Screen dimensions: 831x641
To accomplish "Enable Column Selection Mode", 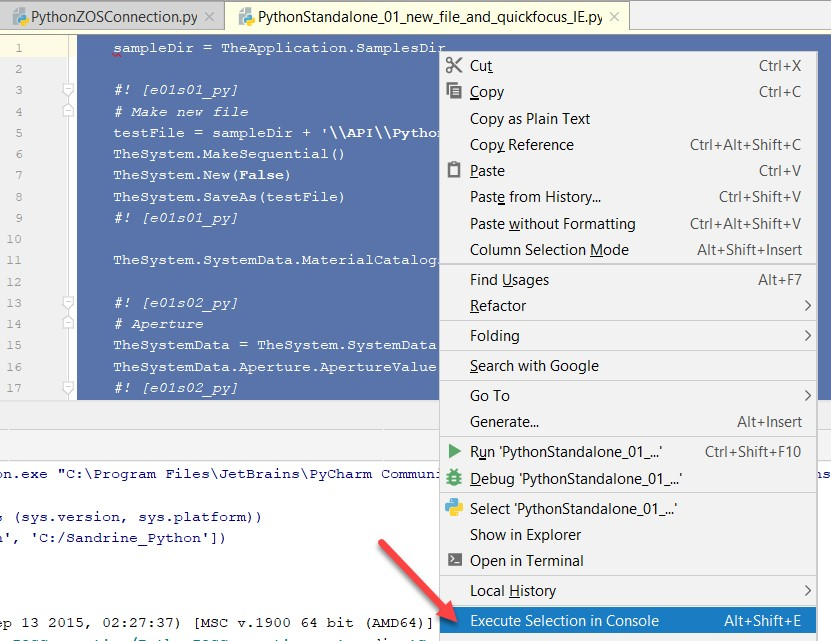I will [x=627, y=249].
